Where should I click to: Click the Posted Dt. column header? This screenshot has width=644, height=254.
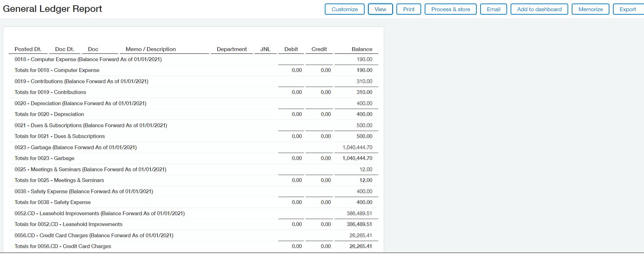point(28,49)
